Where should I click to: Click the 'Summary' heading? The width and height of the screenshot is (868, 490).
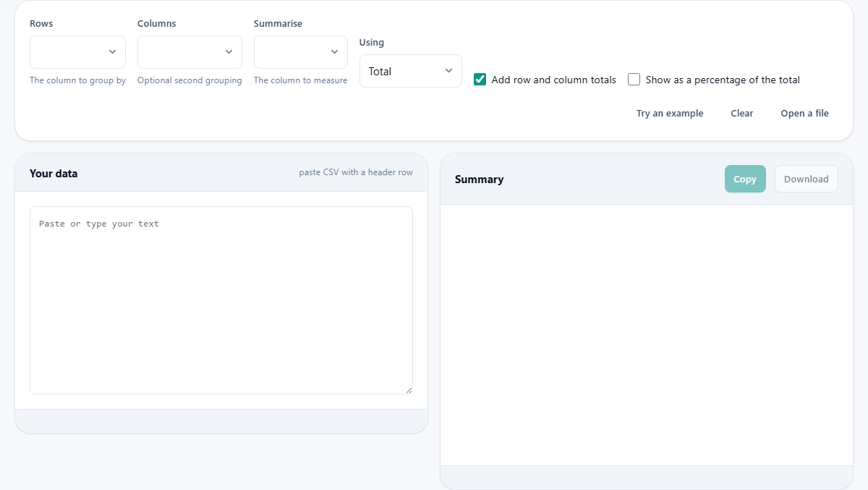pyautogui.click(x=479, y=179)
